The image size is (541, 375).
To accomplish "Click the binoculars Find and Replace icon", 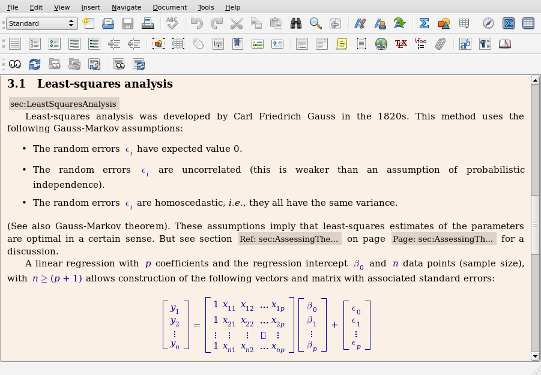I will (296, 23).
